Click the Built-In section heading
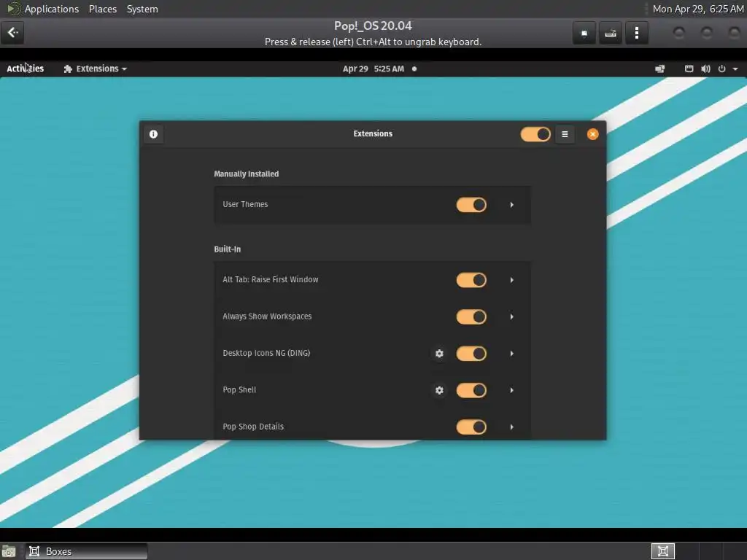The image size is (747, 560). 228,249
